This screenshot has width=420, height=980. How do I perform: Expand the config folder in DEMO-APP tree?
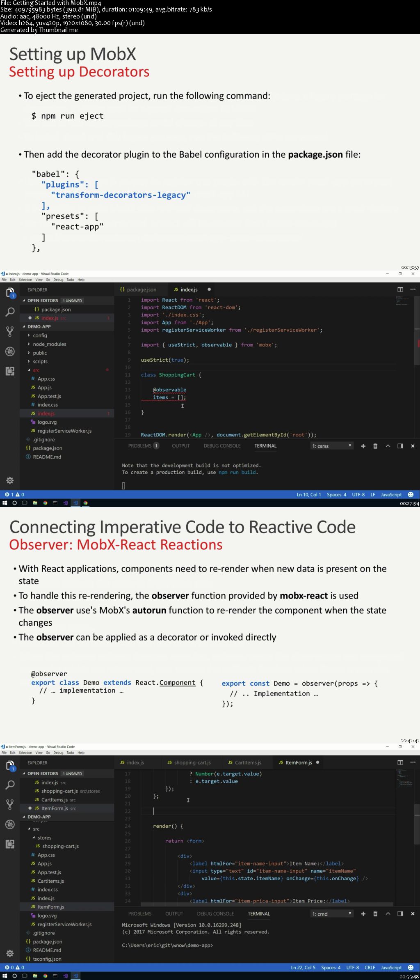pyautogui.click(x=40, y=335)
